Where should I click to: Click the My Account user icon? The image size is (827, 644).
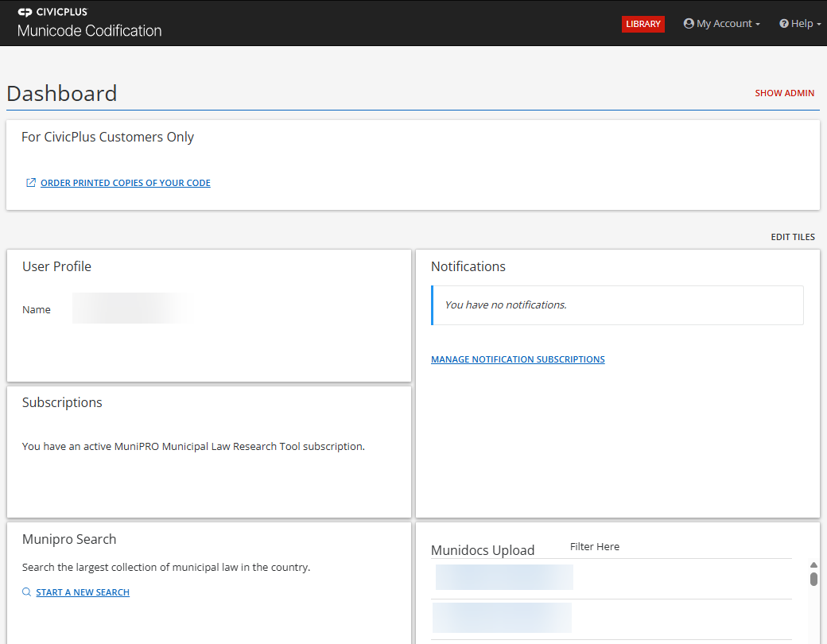pyautogui.click(x=689, y=23)
